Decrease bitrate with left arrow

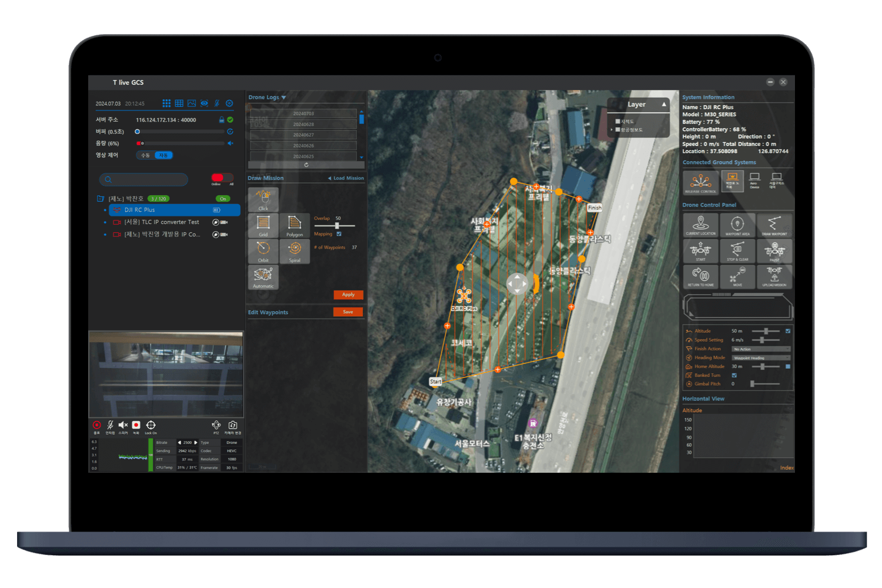pos(179,443)
